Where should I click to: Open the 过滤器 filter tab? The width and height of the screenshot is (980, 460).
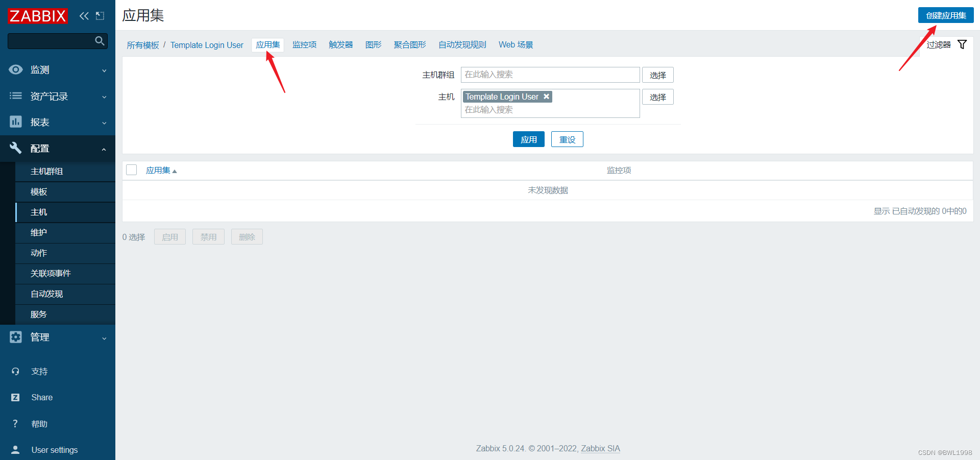point(946,45)
